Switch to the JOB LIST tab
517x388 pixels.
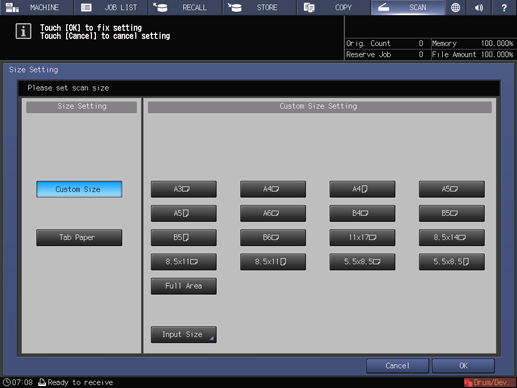111,7
